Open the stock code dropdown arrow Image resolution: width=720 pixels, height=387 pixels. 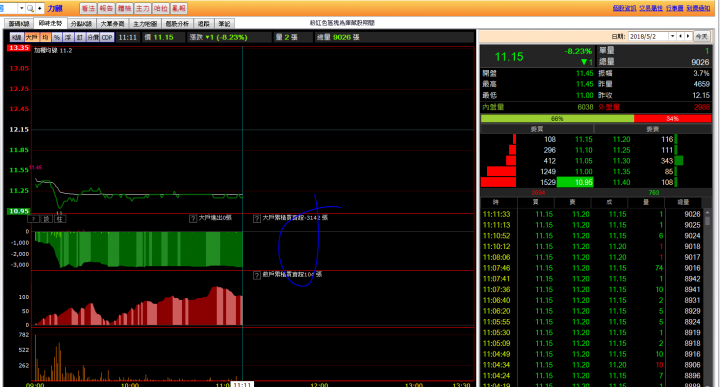(22, 9)
